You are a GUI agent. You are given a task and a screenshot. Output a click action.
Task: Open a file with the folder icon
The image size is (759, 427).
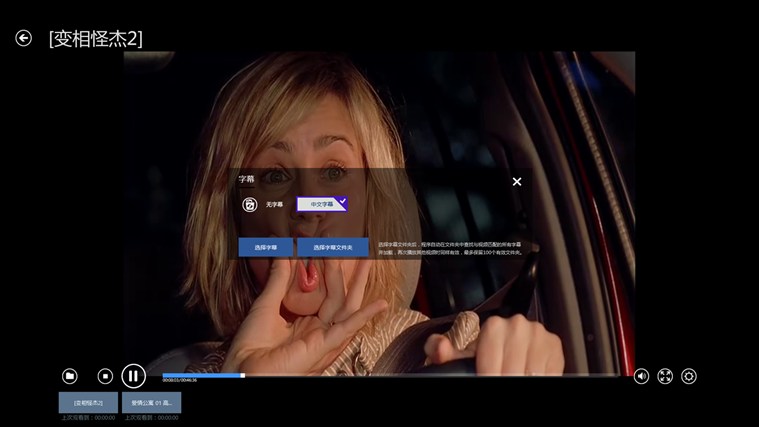click(x=70, y=376)
